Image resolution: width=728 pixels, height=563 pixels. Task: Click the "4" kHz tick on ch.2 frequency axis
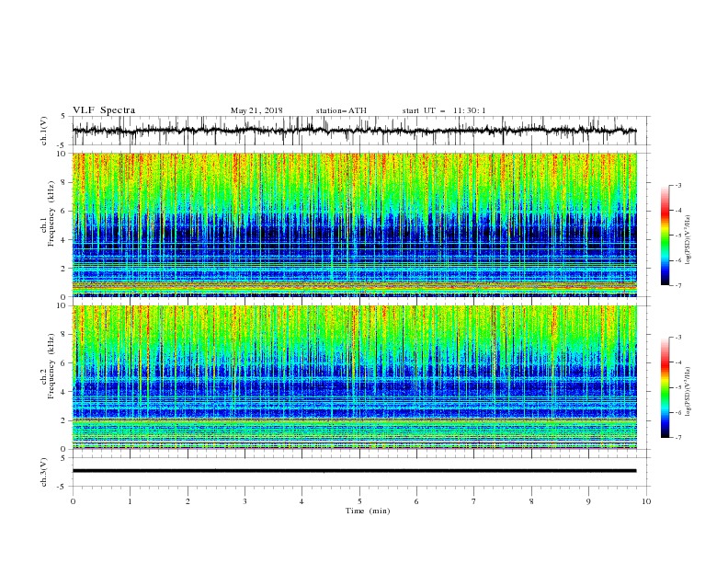coord(64,392)
